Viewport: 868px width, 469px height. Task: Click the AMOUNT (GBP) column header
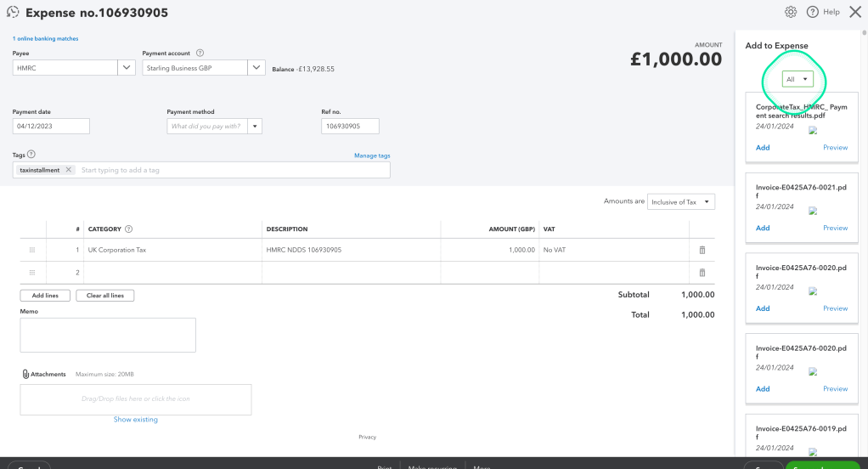511,229
